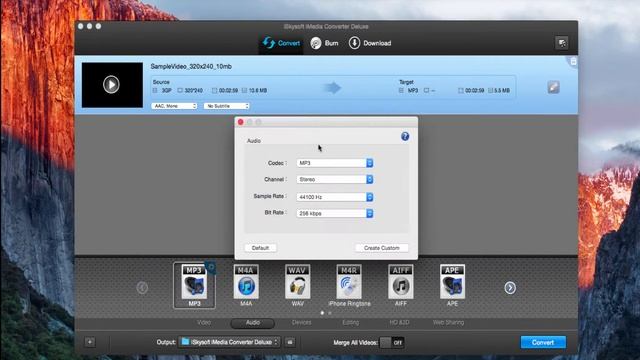
Task: Select first page dot of format list
Action: tap(322, 313)
